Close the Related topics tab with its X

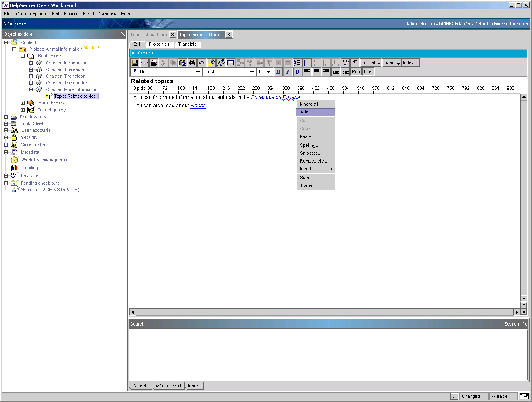229,35
